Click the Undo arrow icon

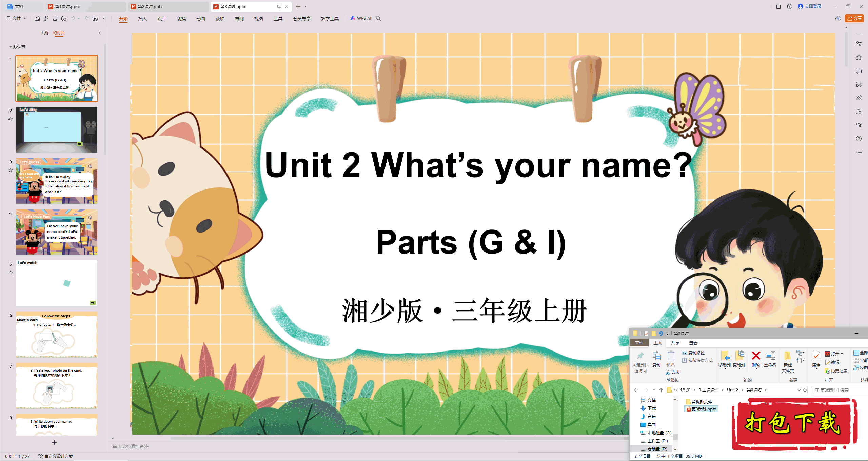pyautogui.click(x=73, y=18)
